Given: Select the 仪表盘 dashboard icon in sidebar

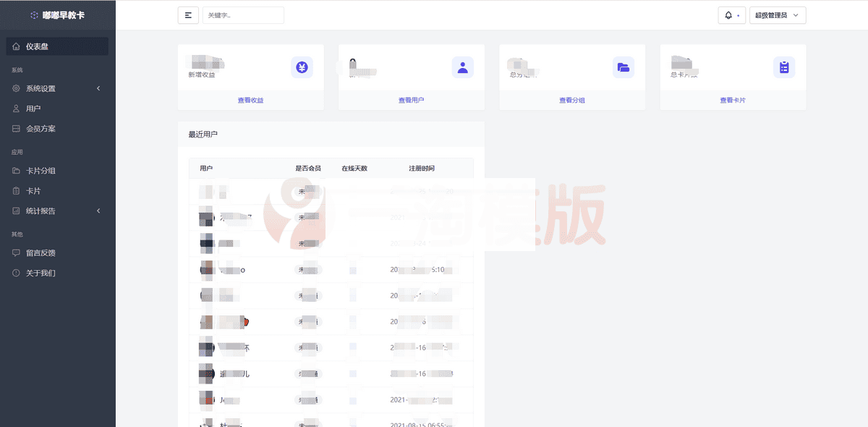Looking at the screenshot, I should pos(16,46).
